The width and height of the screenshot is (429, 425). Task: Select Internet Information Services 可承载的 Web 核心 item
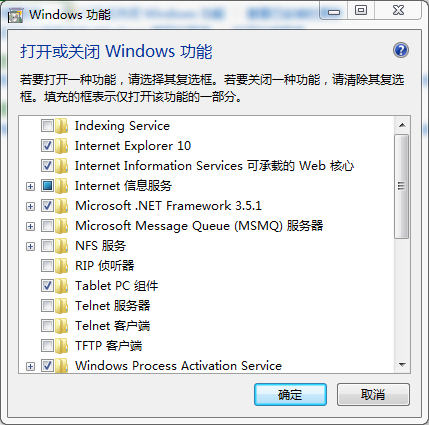pos(214,166)
